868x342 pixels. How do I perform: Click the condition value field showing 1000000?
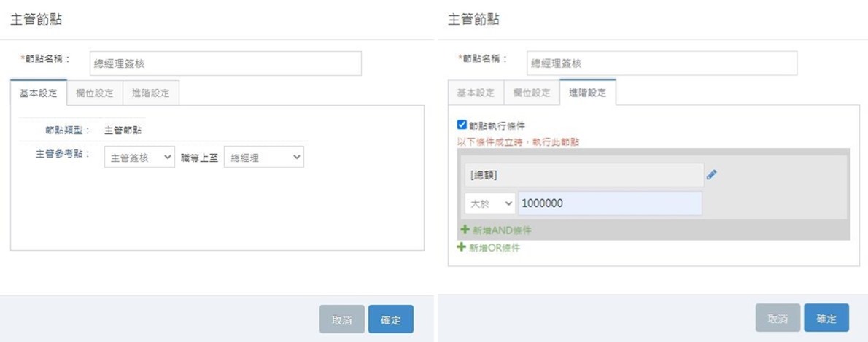(x=610, y=203)
